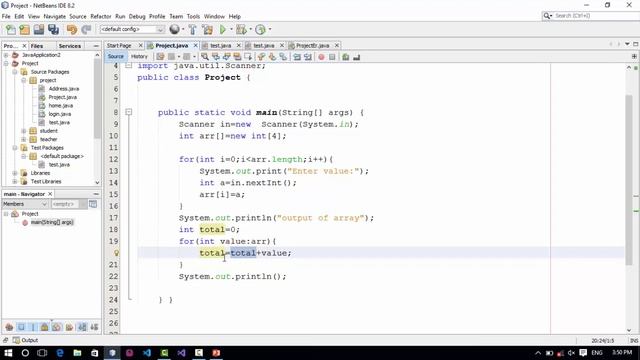This screenshot has width=640, height=360.
Task: Open the Debug menu
Action: (137, 16)
